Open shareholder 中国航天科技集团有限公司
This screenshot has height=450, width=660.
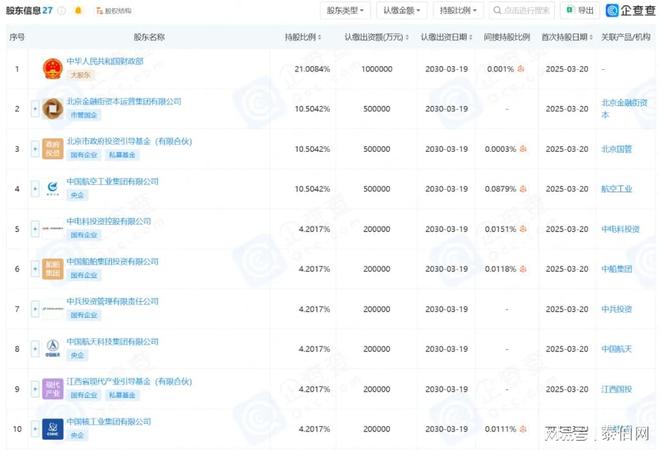[x=112, y=341]
